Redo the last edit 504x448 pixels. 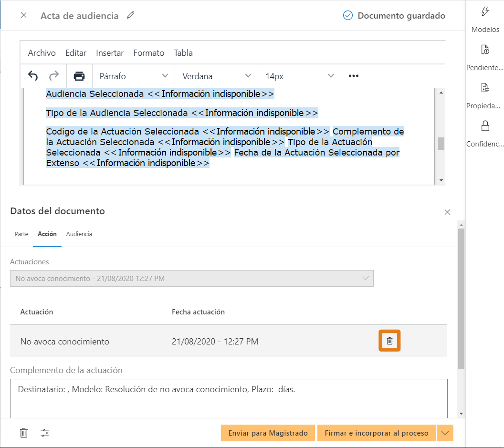pos(54,76)
